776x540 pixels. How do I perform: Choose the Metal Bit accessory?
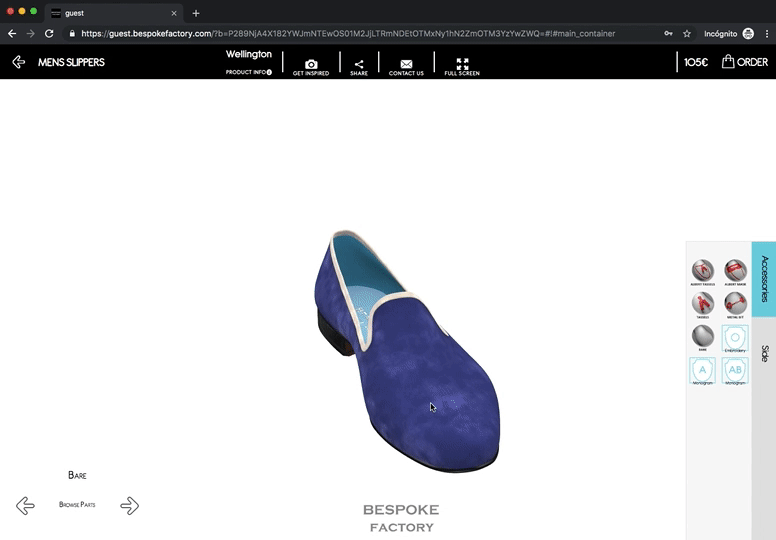(735, 303)
